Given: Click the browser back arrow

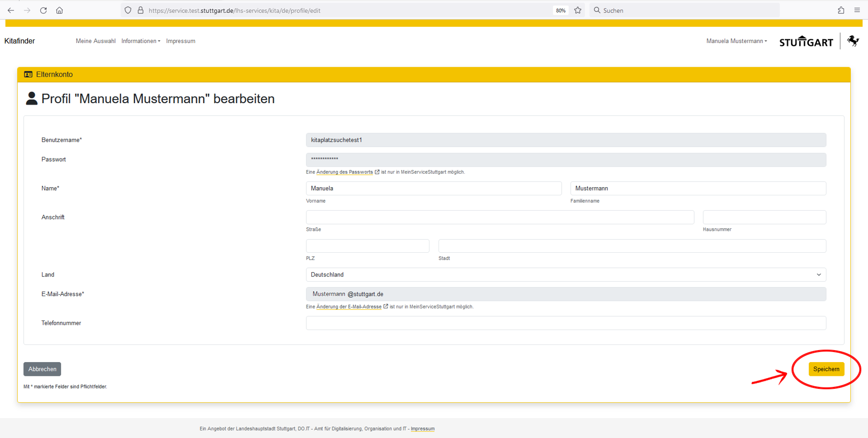Looking at the screenshot, I should (11, 10).
